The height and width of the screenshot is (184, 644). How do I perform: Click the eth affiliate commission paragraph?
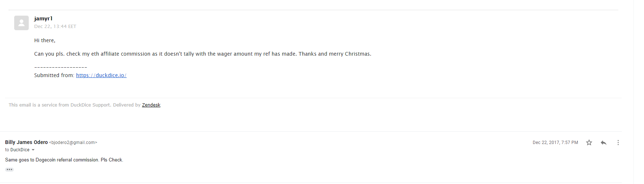point(203,54)
